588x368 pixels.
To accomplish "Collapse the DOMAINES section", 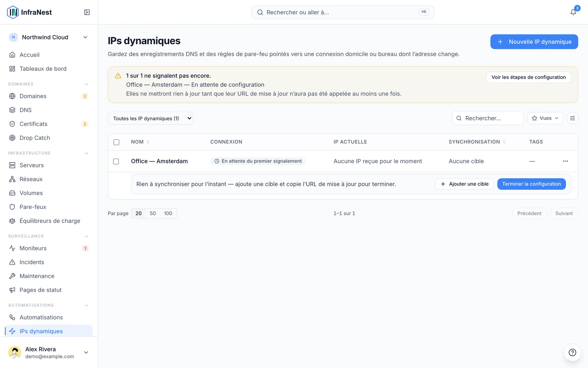I will pyautogui.click(x=87, y=84).
